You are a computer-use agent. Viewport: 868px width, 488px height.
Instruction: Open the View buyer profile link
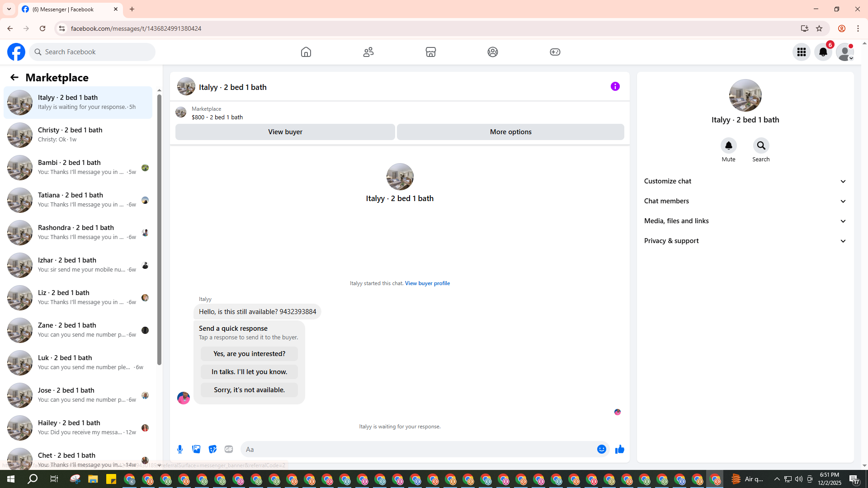[427, 283]
